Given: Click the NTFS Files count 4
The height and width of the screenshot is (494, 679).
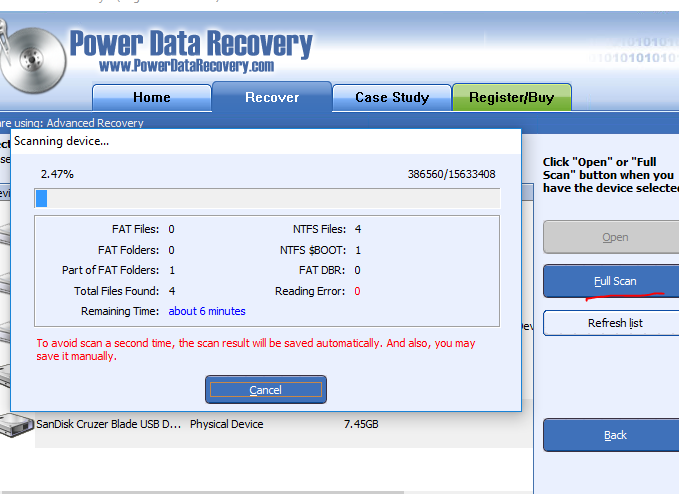Looking at the screenshot, I should (358, 229).
